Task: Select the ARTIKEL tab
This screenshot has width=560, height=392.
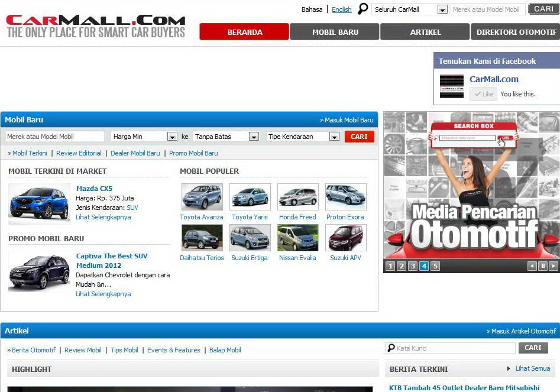Action: coord(425,32)
